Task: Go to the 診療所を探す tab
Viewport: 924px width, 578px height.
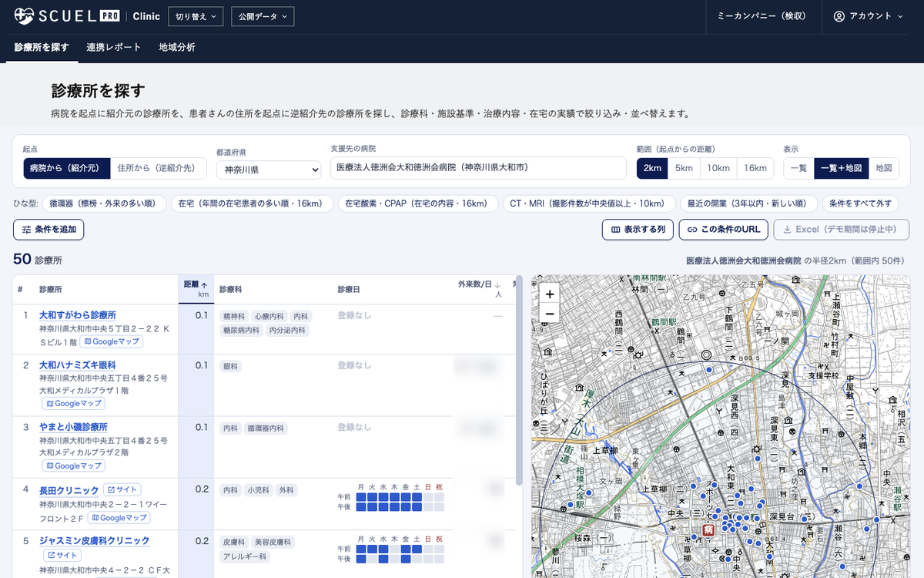Action: pyautogui.click(x=42, y=47)
